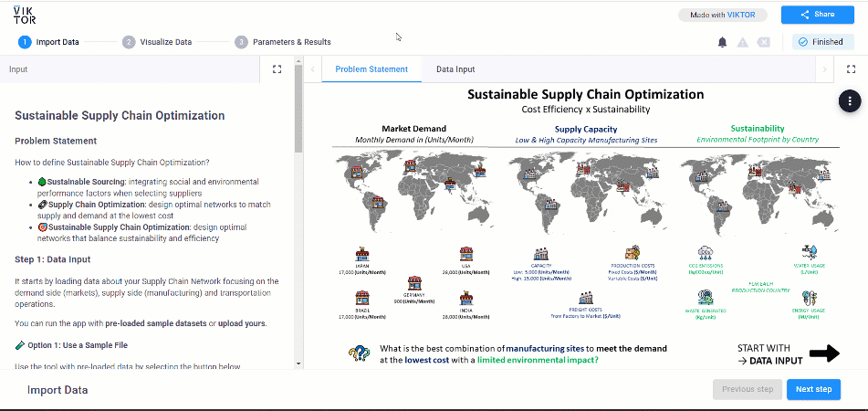
Task: Click the Next step button
Action: point(813,389)
